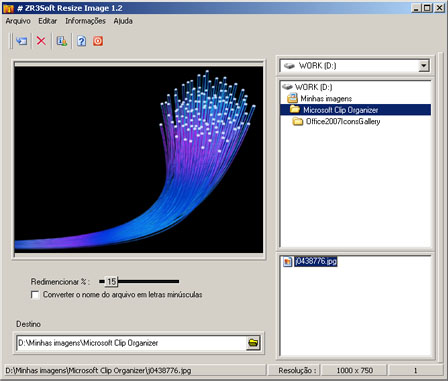Maximize the ZR3Soft Resize Image window

coord(427,8)
